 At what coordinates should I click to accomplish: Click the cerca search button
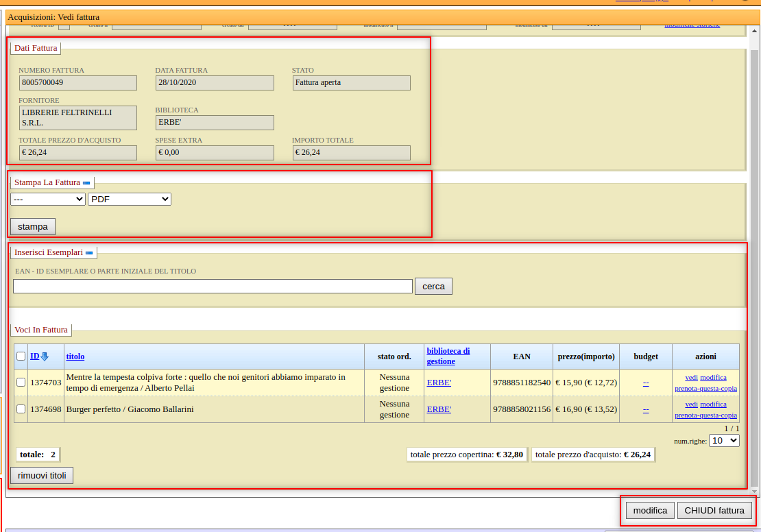tap(433, 287)
